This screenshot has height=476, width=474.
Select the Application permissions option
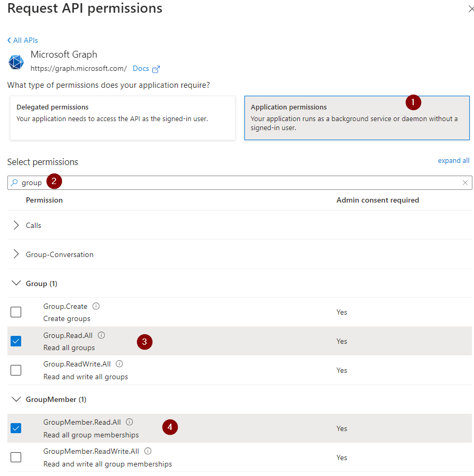coord(357,117)
